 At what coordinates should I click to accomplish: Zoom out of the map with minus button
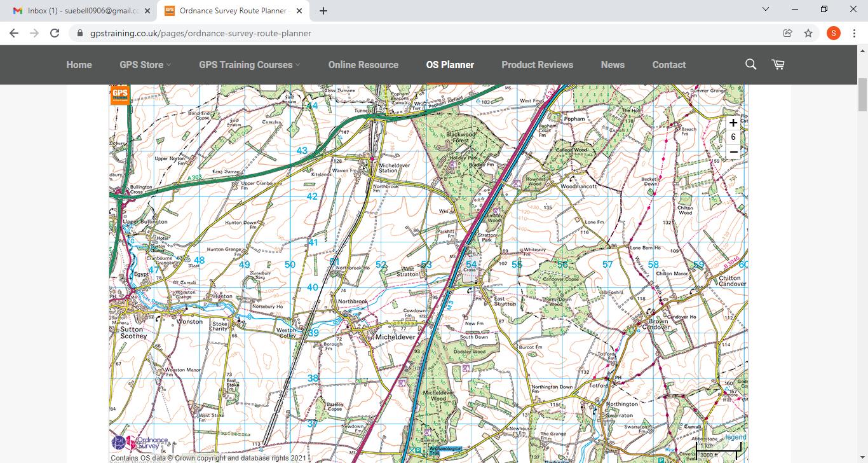click(733, 152)
